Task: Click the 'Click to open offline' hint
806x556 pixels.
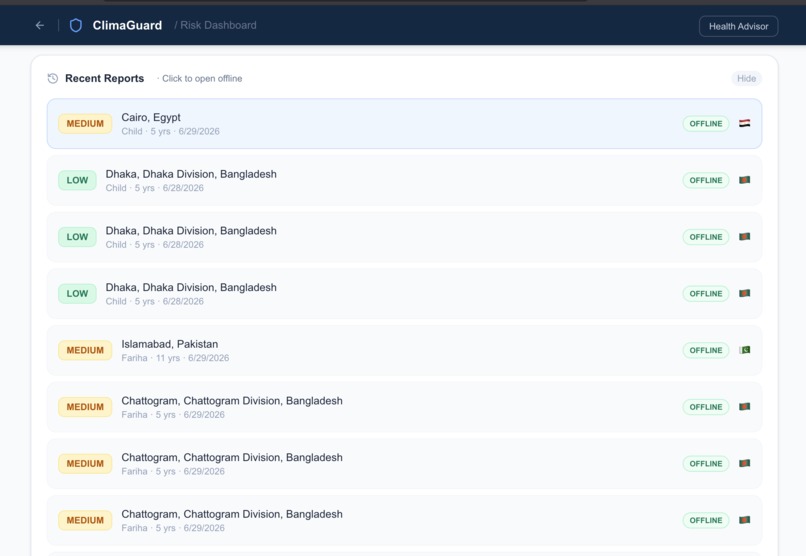Action: 202,79
